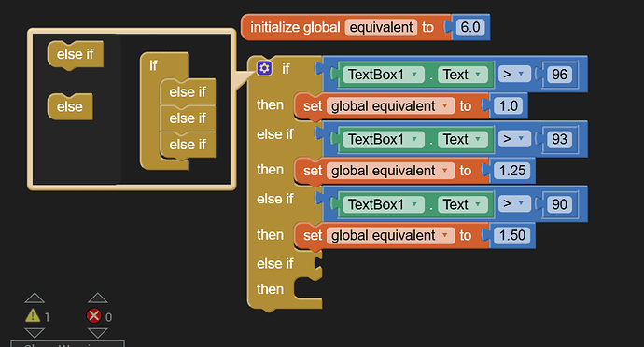Click the number field 93

(559, 139)
